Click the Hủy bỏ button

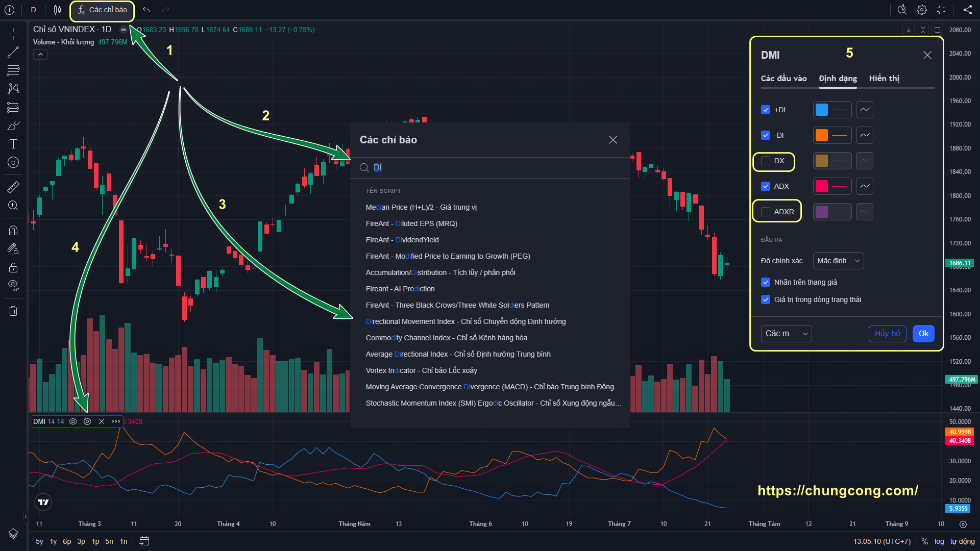tap(888, 334)
